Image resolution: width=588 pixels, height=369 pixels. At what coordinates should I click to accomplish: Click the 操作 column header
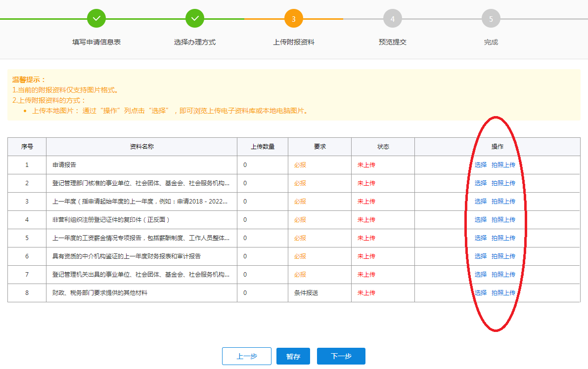coord(498,147)
